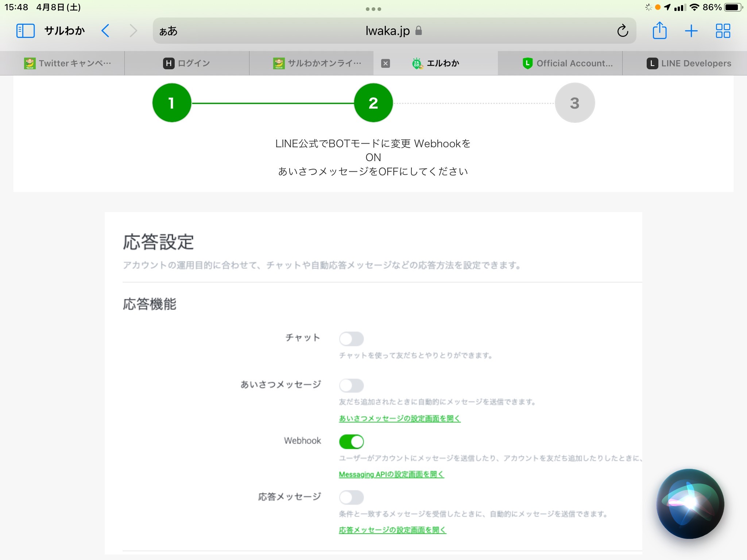This screenshot has width=747, height=560.
Task: Open あいさつメッセージの設定画面を開く link
Action: (400, 419)
